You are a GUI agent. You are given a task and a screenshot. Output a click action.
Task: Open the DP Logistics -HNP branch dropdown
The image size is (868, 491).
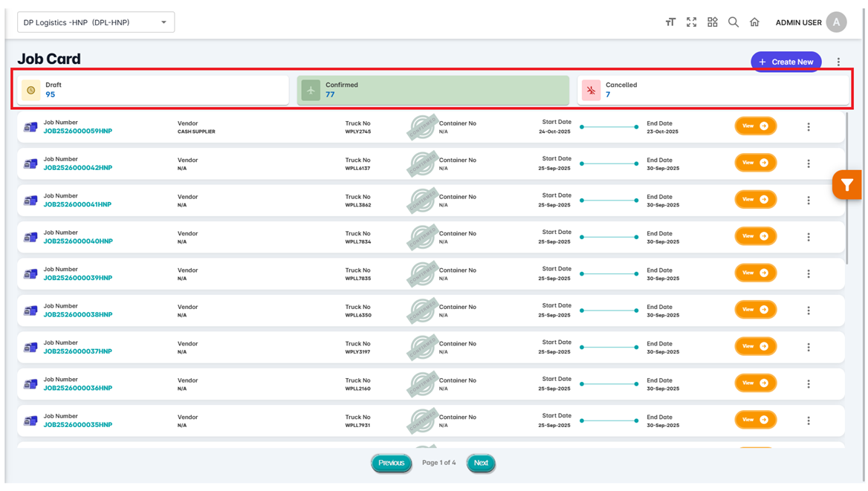coord(96,22)
